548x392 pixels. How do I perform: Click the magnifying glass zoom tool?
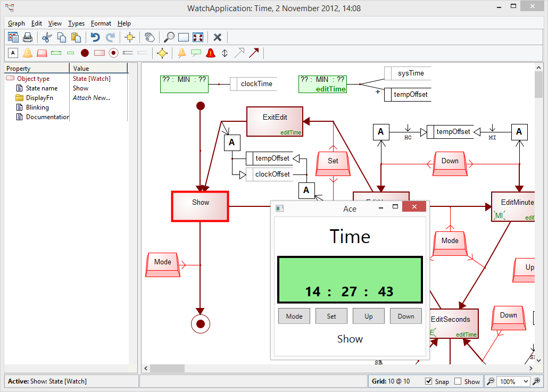click(x=169, y=37)
